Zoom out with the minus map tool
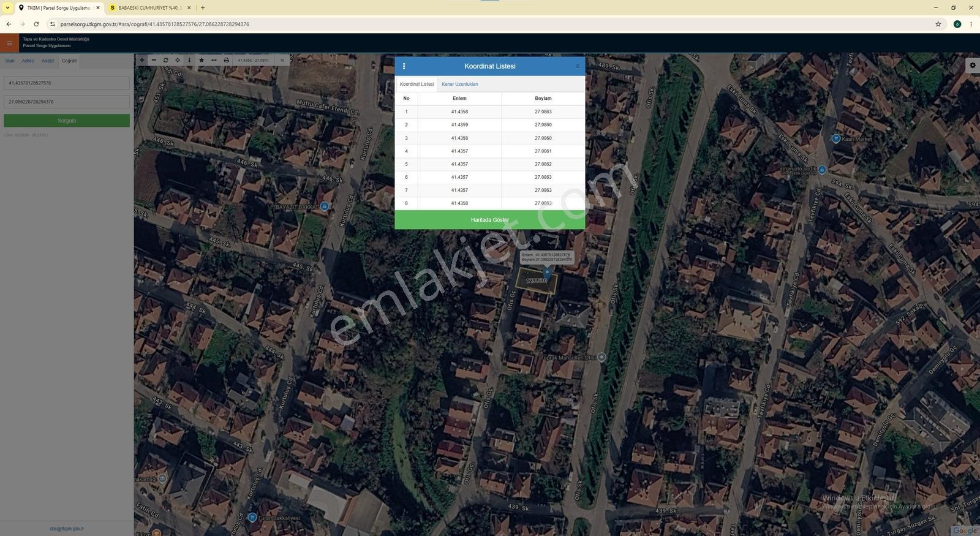The height and width of the screenshot is (536, 980). pyautogui.click(x=154, y=60)
